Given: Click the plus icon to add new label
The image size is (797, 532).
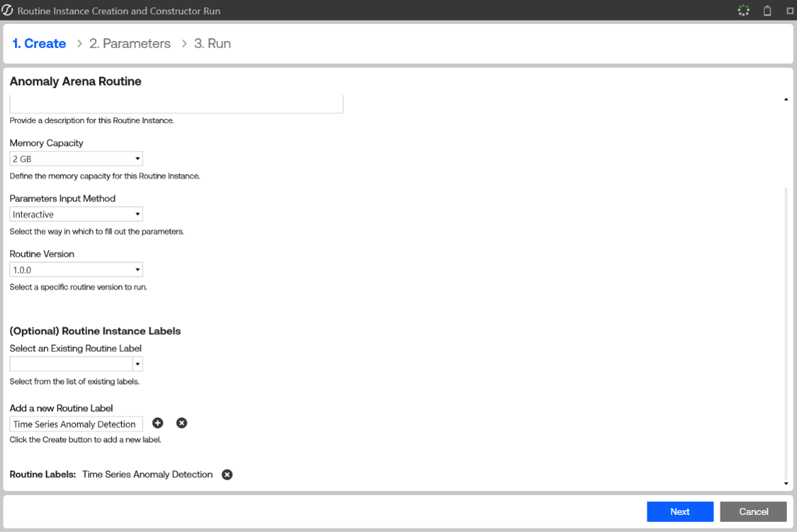Looking at the screenshot, I should click(x=158, y=423).
